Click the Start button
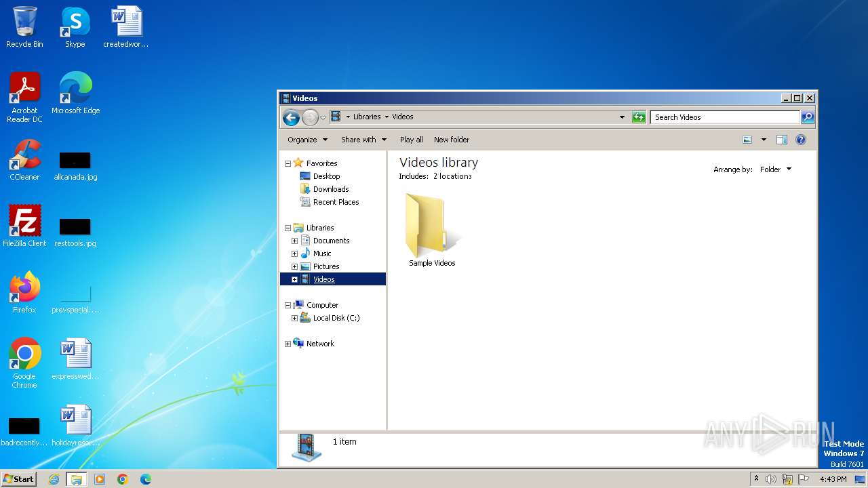Screen dimensions: 868x488 pyautogui.click(x=18, y=479)
